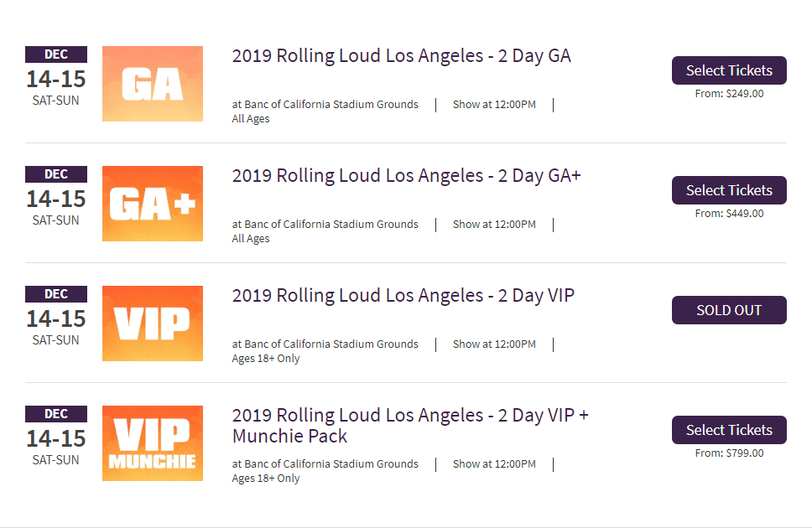Click the orange GA+ ticket thumbnail
The width and height of the screenshot is (812, 528).
click(153, 204)
